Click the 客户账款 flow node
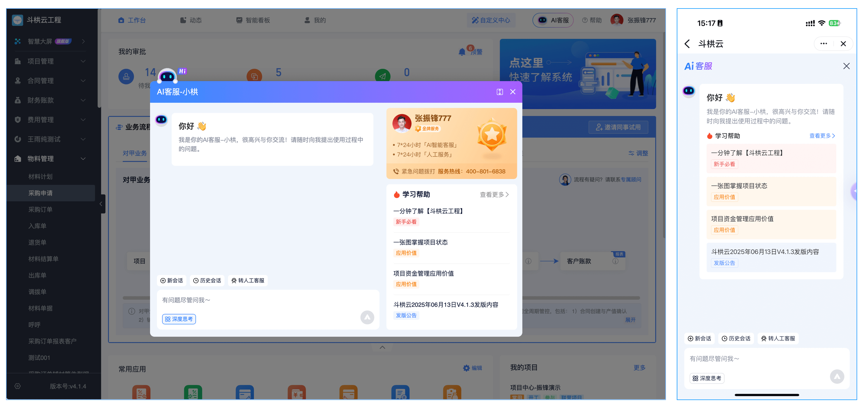The image size is (868, 406). [x=592, y=261]
